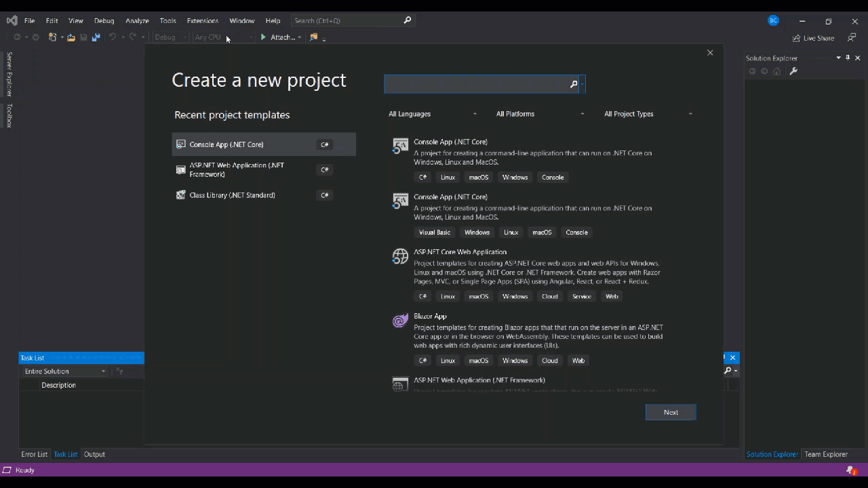Click the template search magnifier icon

click(x=574, y=84)
